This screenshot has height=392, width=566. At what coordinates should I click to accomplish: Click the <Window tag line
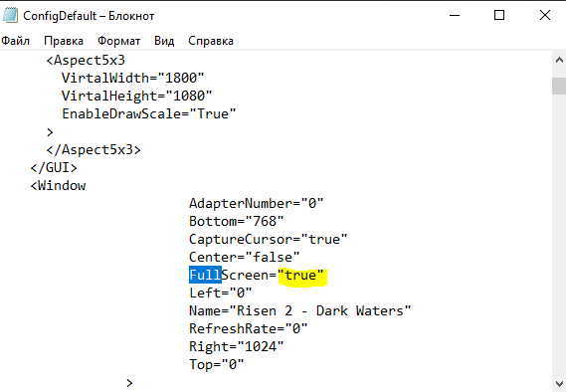pyautogui.click(x=58, y=186)
